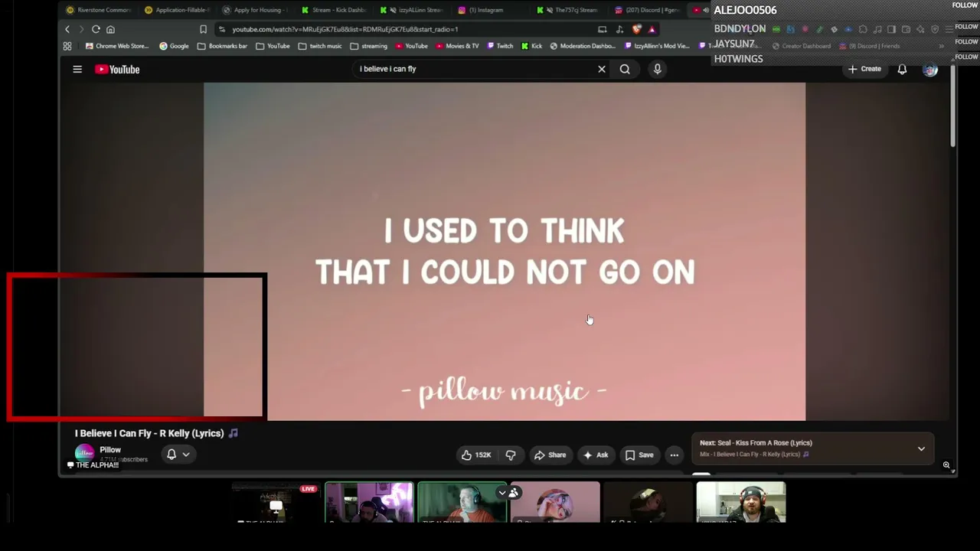The height and width of the screenshot is (551, 980).
Task: Open Brave Rewards triangle icon
Action: point(652,29)
